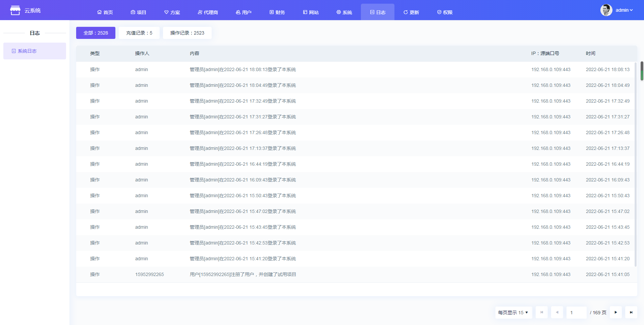The height and width of the screenshot is (325, 644).
Task: Open the 财务 menu
Action: coord(277,12)
